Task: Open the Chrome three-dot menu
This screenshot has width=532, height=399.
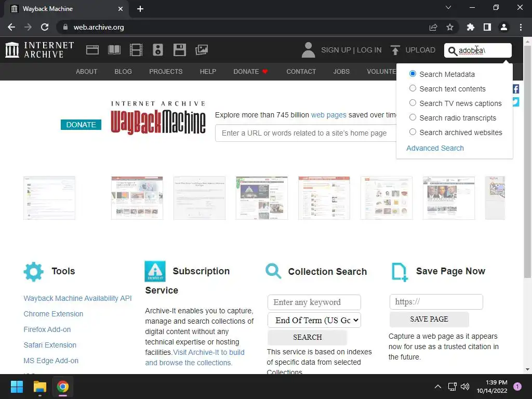Action: (521, 27)
